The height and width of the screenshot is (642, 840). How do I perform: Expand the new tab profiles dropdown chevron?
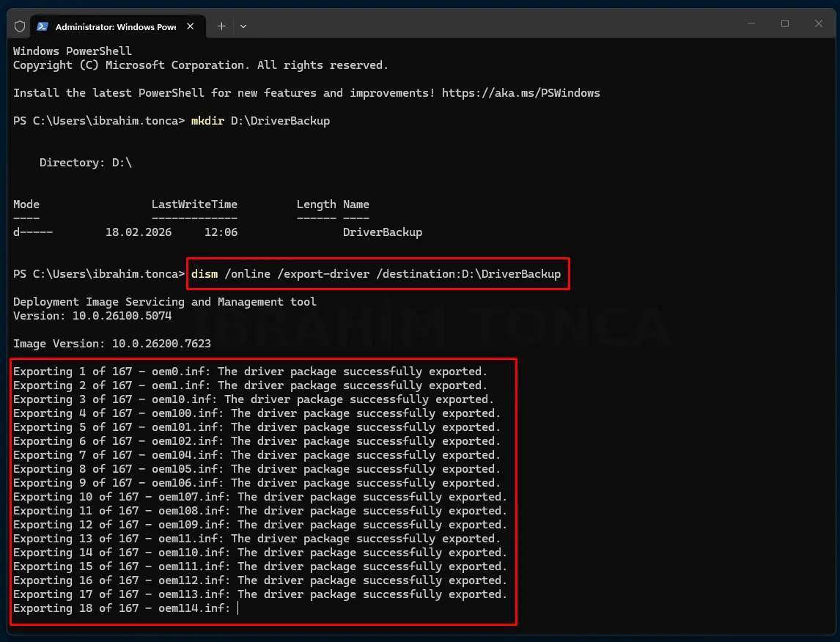pyautogui.click(x=243, y=26)
